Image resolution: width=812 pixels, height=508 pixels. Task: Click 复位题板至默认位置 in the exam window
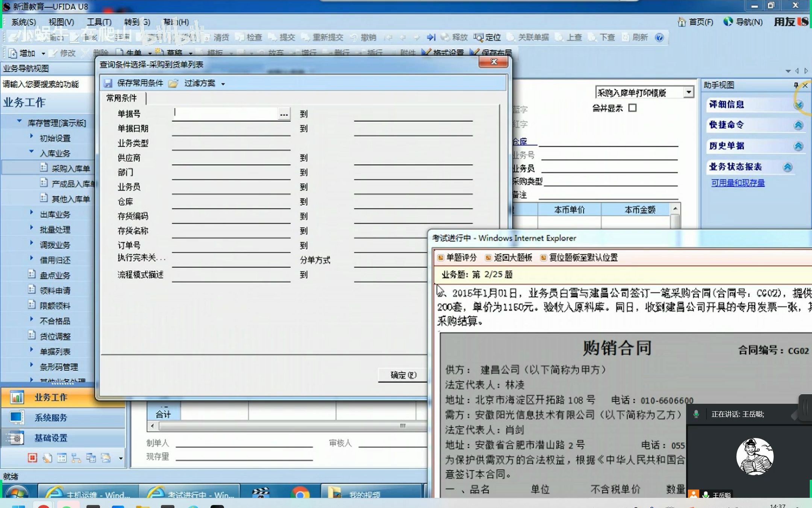[x=583, y=258]
